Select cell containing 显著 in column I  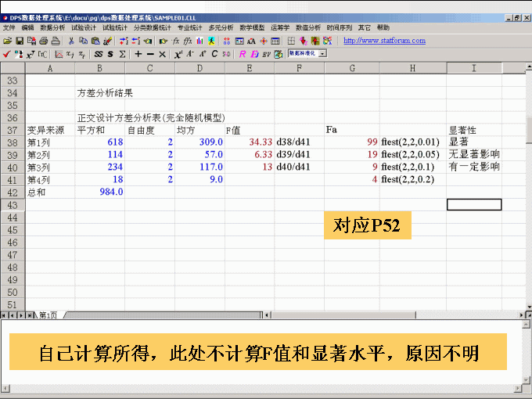473,142
